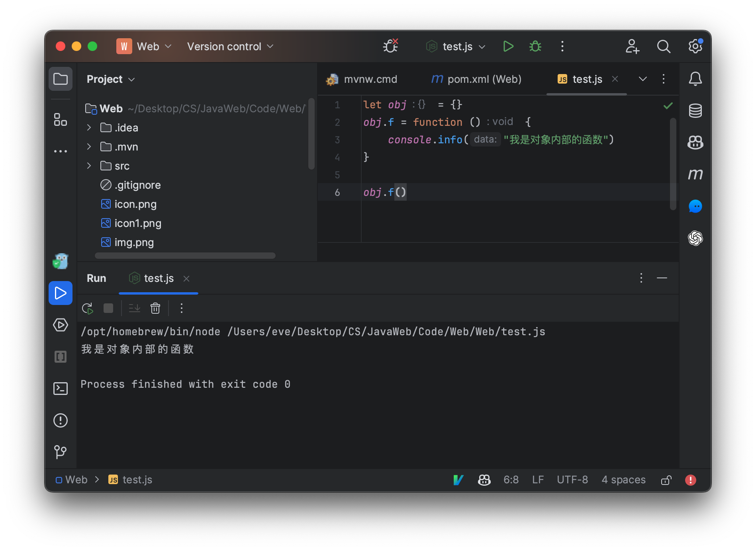
Task: Open the Git tool window icon
Action: [61, 452]
